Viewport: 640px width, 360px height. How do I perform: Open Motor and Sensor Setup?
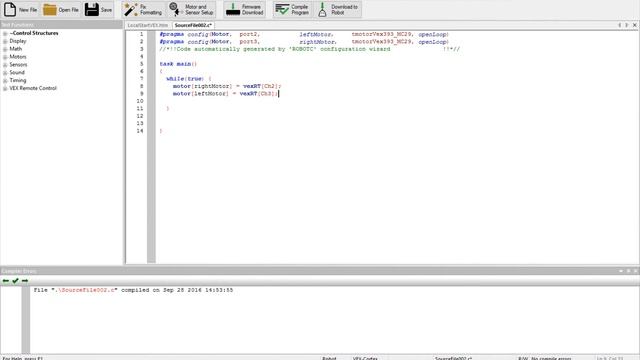pos(191,9)
